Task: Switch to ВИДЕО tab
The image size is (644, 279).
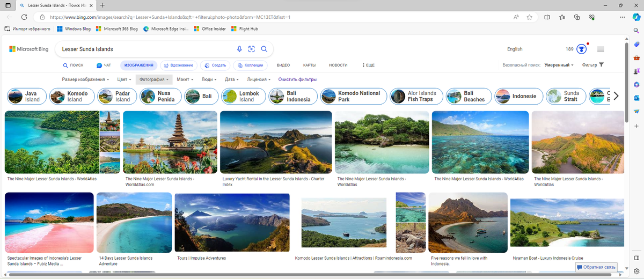Action: point(283,65)
